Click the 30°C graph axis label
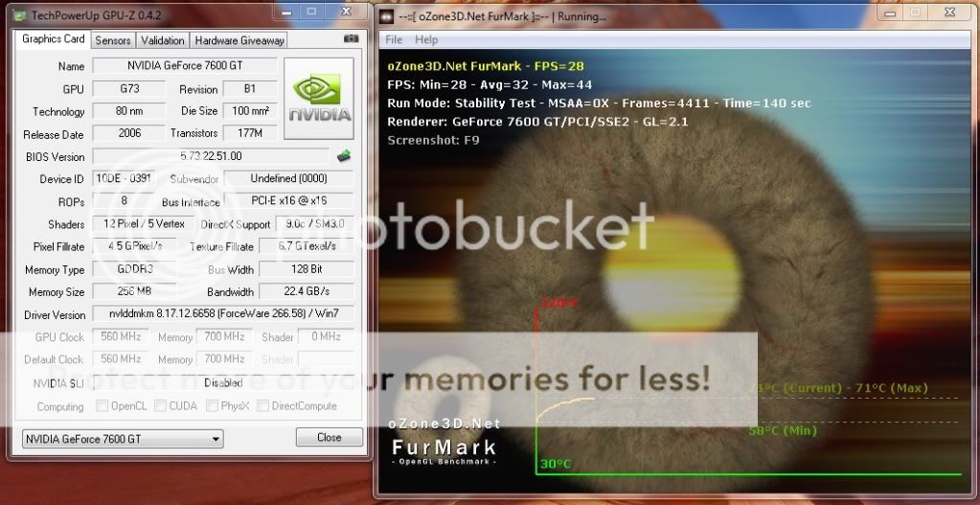 (556, 465)
